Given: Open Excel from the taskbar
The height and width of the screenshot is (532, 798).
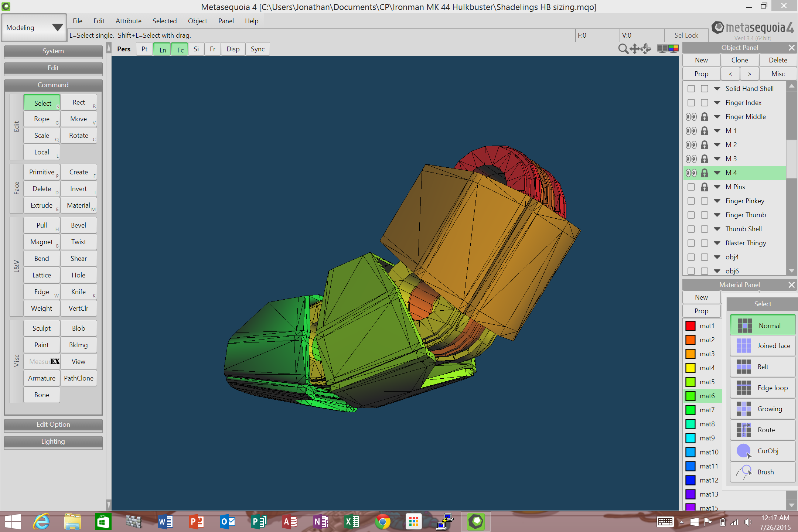Looking at the screenshot, I should coord(352,522).
